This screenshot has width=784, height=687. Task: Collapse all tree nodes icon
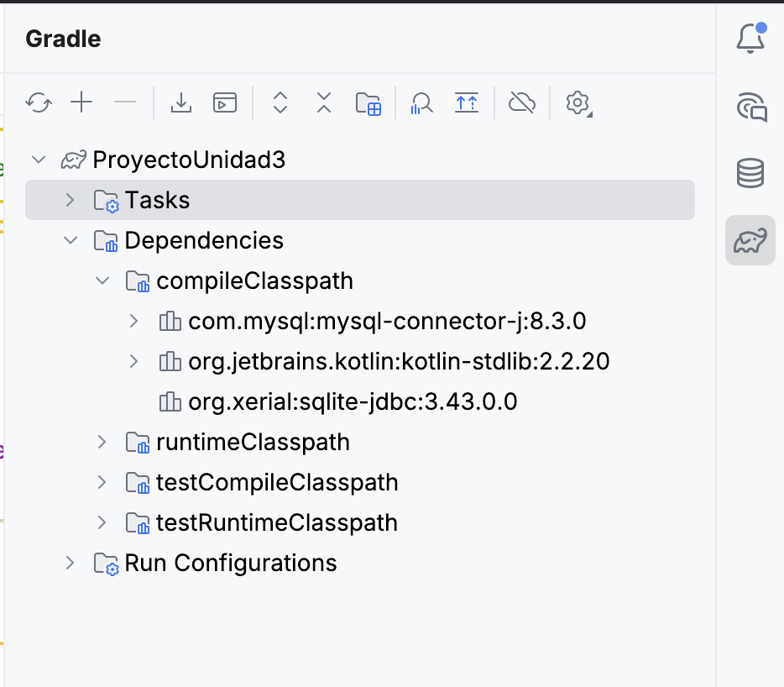324,102
